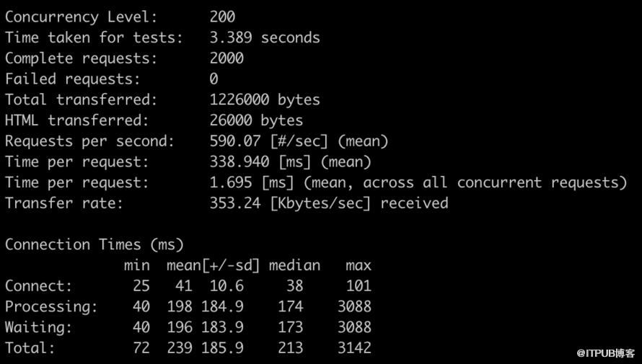Click the Waiting row median value 173

coord(290,327)
